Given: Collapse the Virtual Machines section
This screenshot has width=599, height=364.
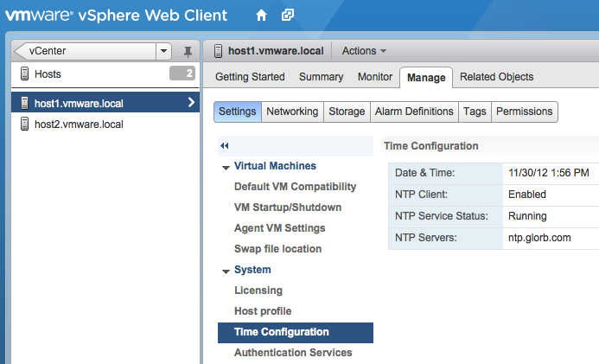Looking at the screenshot, I should [x=226, y=167].
